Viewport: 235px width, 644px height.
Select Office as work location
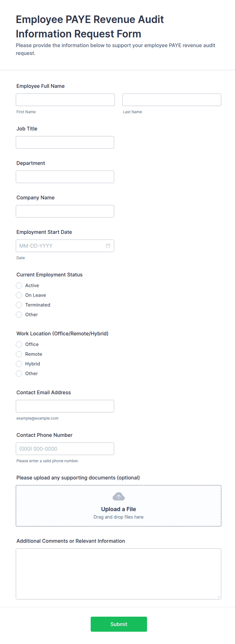click(19, 344)
